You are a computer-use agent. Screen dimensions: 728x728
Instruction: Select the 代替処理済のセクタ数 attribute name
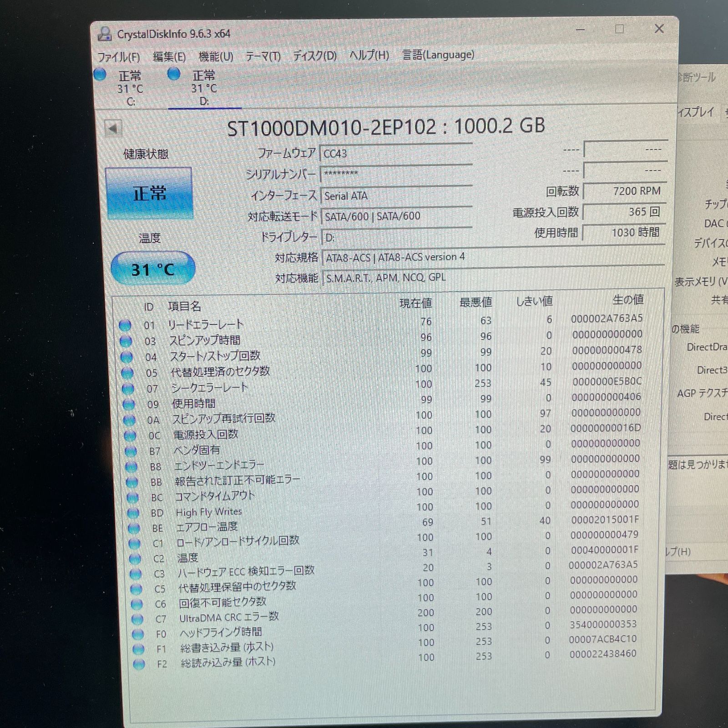220,371
